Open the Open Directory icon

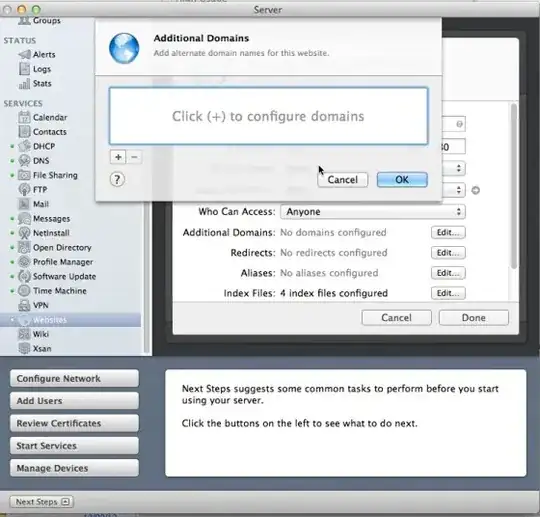pyautogui.click(x=24, y=248)
